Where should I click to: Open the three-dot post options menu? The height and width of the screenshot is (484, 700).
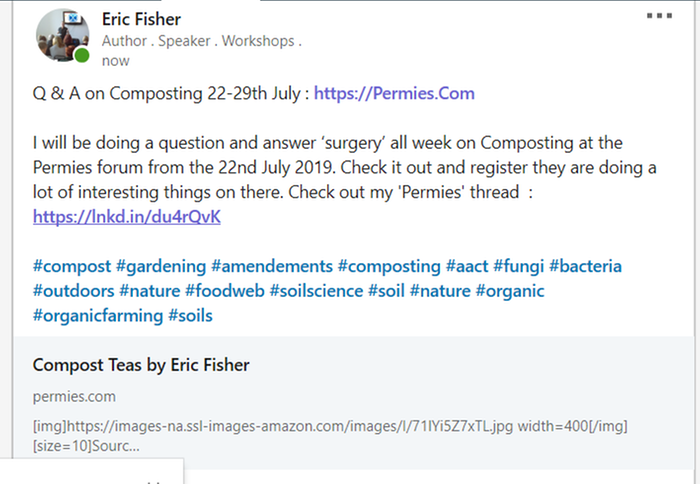(x=659, y=16)
